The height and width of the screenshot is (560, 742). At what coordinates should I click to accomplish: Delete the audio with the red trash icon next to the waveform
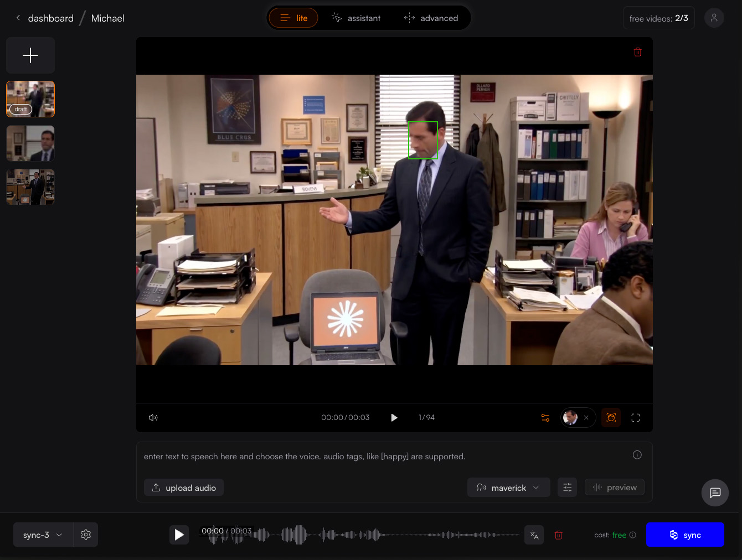point(559,535)
